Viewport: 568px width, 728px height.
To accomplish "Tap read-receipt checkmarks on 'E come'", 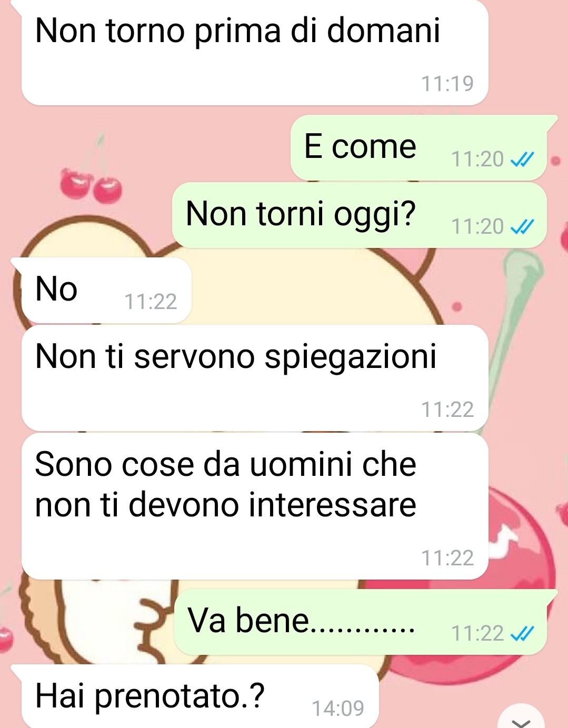I will click(522, 159).
